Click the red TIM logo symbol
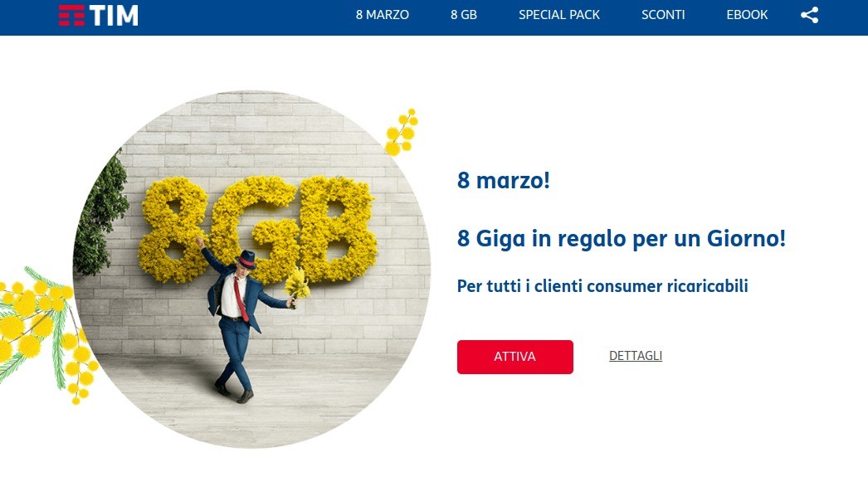 [71, 15]
